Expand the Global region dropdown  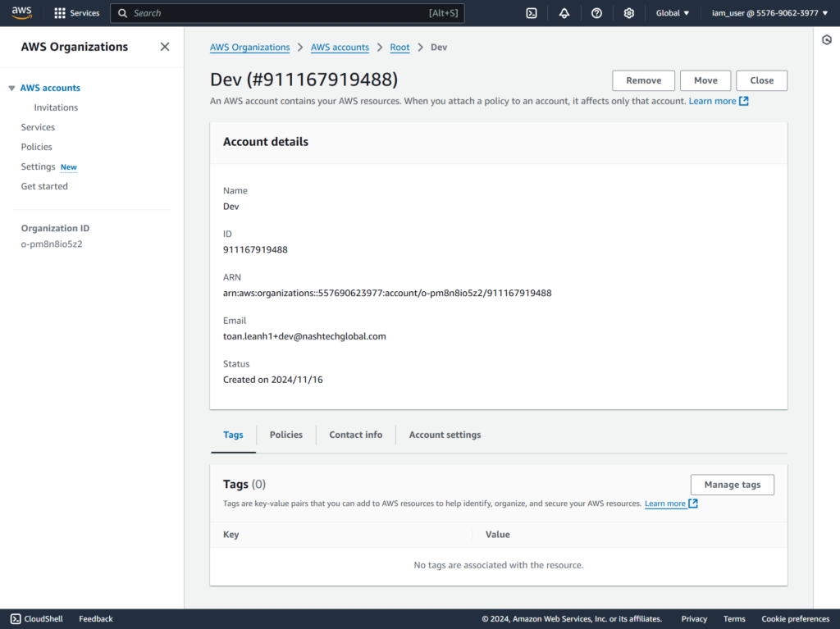[673, 13]
